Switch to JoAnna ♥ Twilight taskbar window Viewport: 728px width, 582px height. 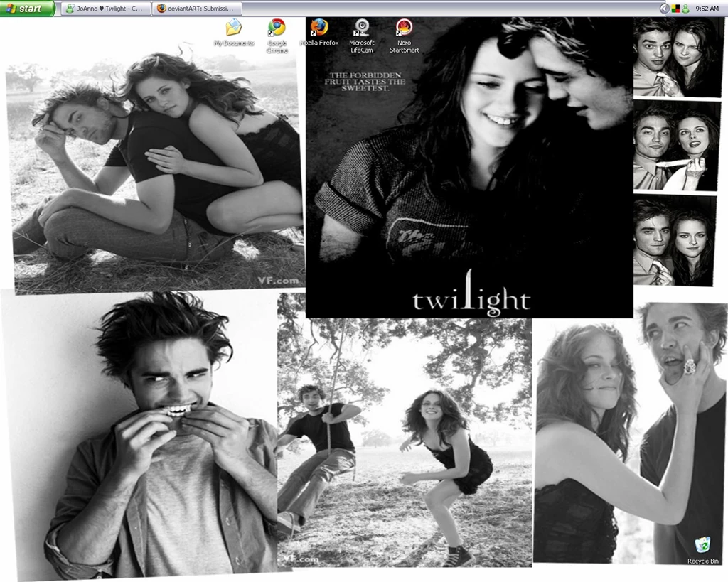[106, 9]
